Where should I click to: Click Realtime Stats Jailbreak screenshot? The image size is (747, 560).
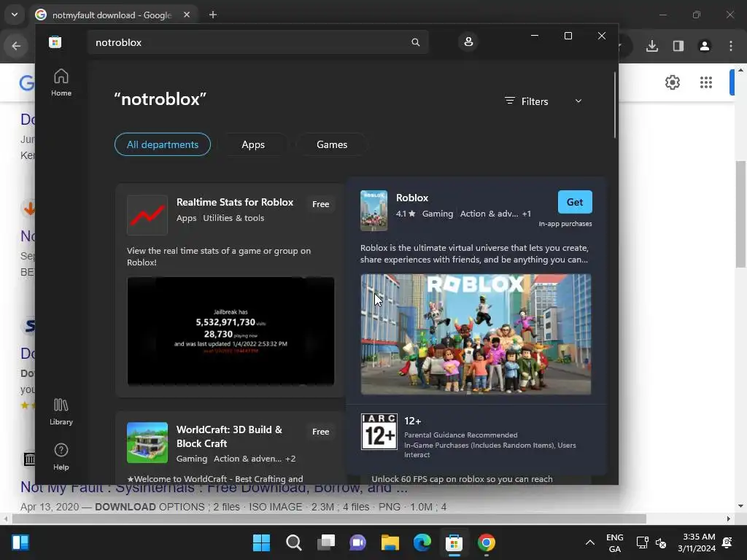(231, 331)
